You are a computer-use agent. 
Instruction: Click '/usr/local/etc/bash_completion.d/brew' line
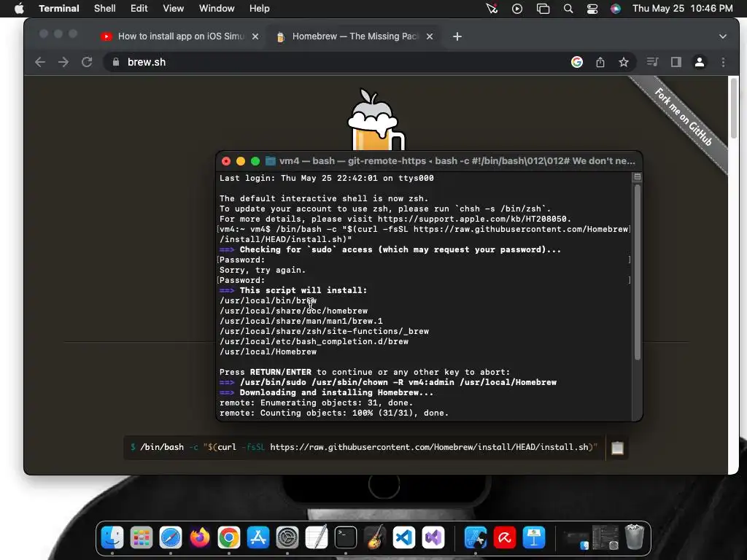(314, 341)
